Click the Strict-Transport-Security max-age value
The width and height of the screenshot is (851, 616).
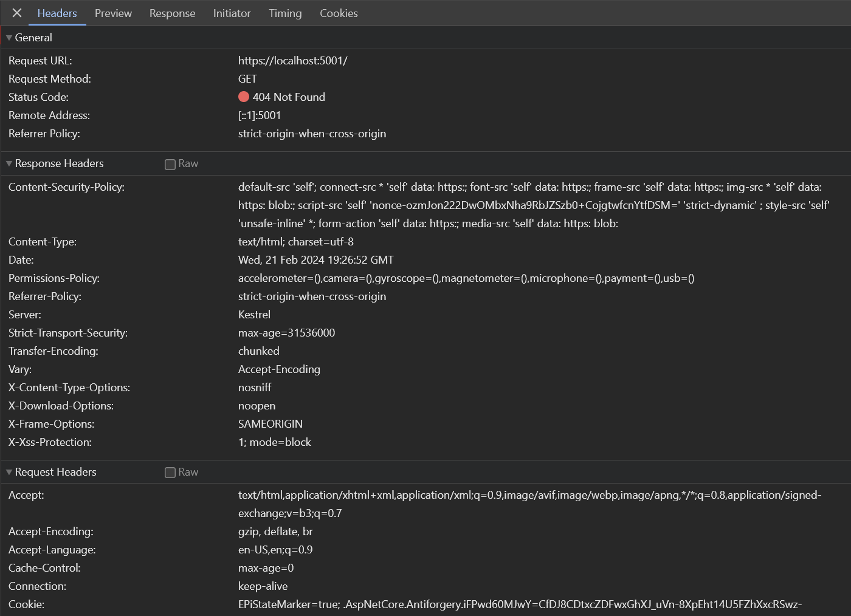[286, 333]
